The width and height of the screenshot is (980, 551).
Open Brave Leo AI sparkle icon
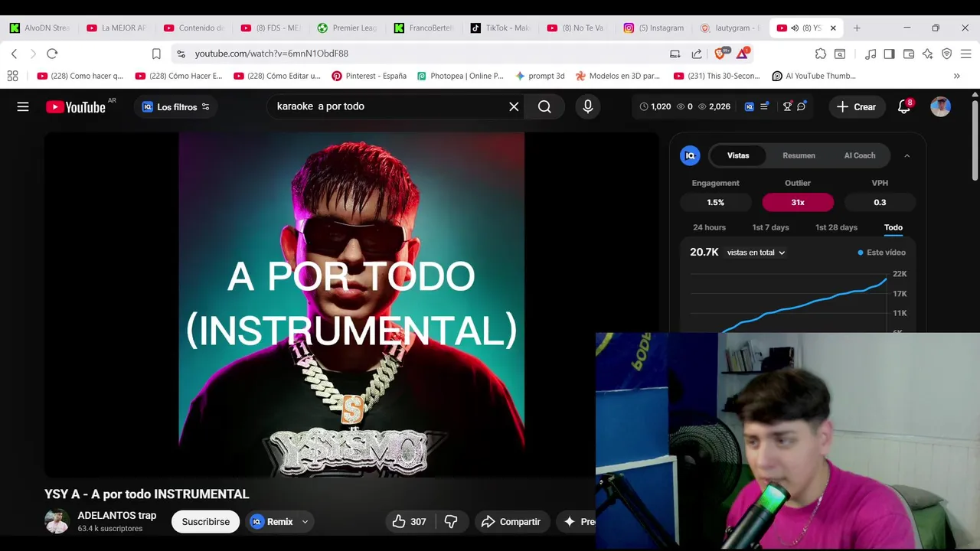pyautogui.click(x=927, y=54)
